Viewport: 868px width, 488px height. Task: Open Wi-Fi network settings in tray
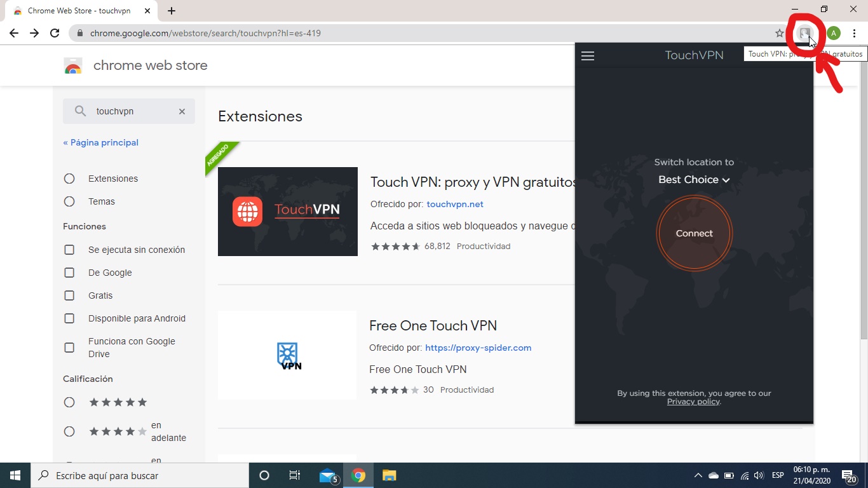point(745,475)
